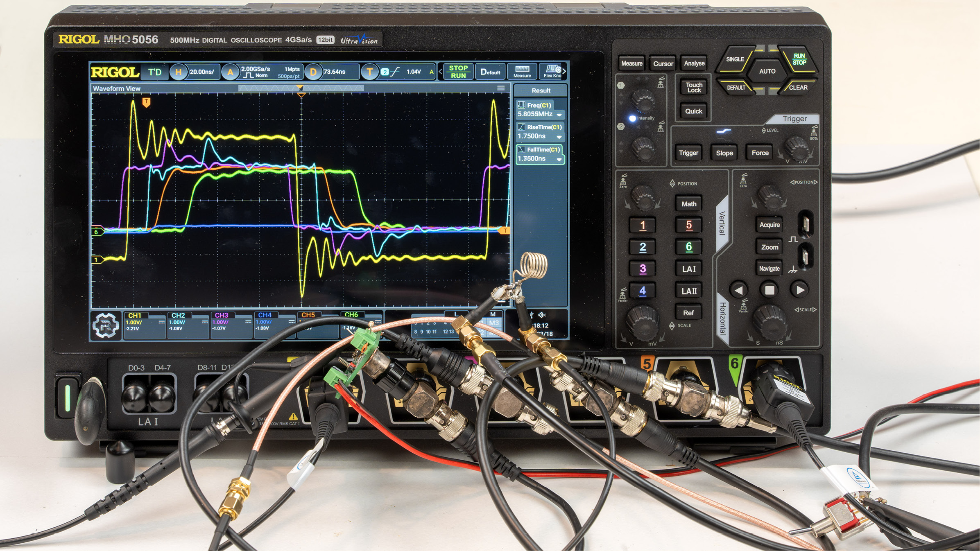Tap the horizontal timebase H icon
980x551 pixels.
pyautogui.click(x=178, y=72)
